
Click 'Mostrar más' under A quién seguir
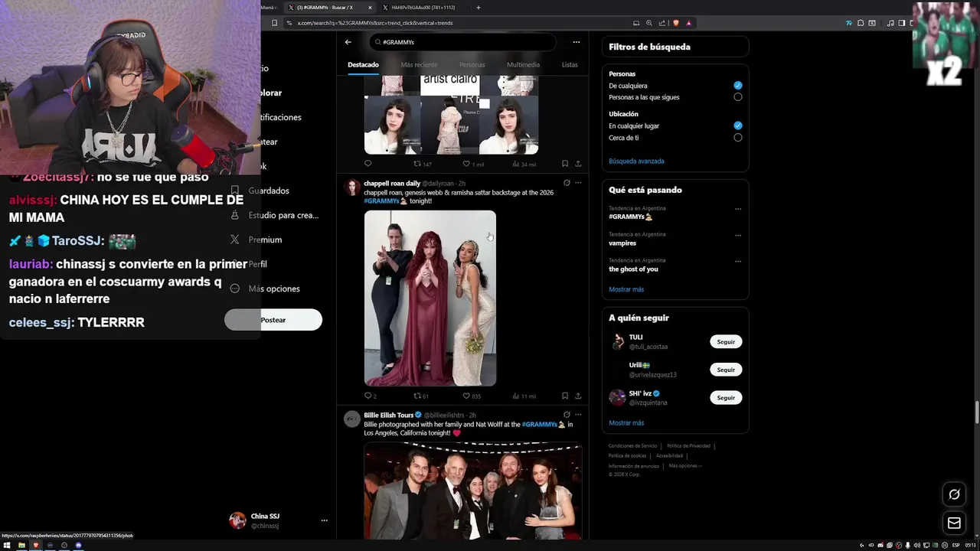click(626, 422)
